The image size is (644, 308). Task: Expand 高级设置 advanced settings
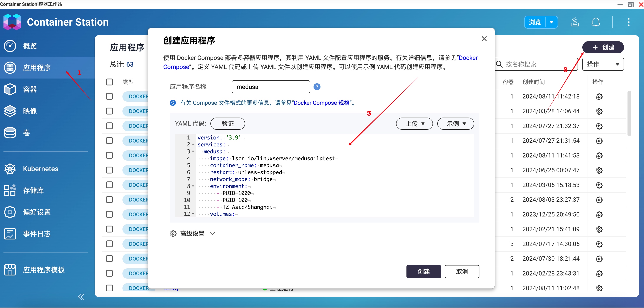coord(192,234)
